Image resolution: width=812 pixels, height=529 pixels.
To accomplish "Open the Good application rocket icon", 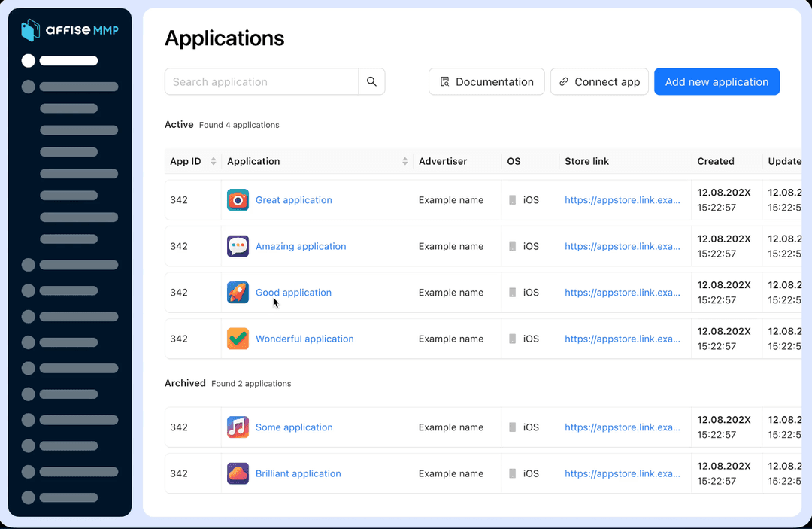I will click(238, 292).
